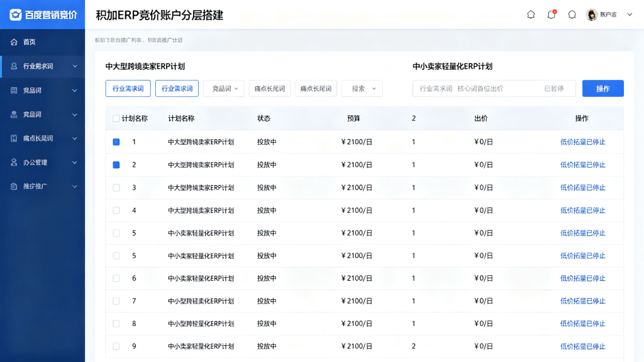The height and width of the screenshot is (362, 644).
Task: Uncheck the checkbox for row 1
Action: pyautogui.click(x=116, y=142)
